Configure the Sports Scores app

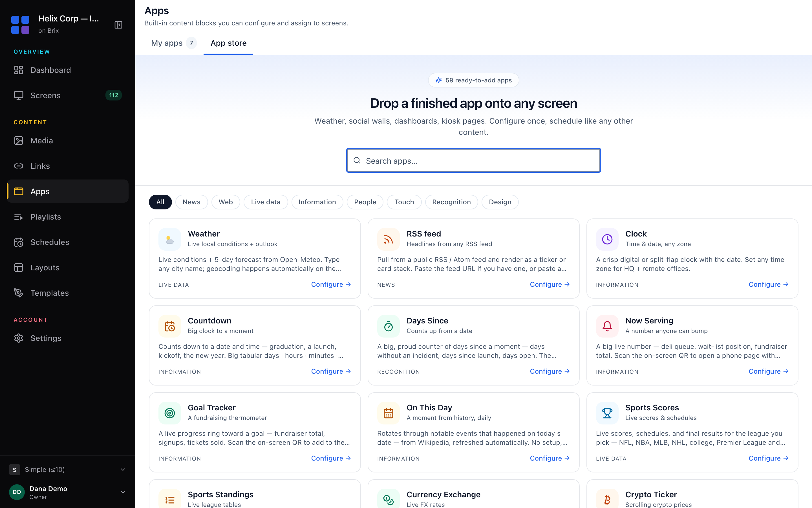pos(768,458)
